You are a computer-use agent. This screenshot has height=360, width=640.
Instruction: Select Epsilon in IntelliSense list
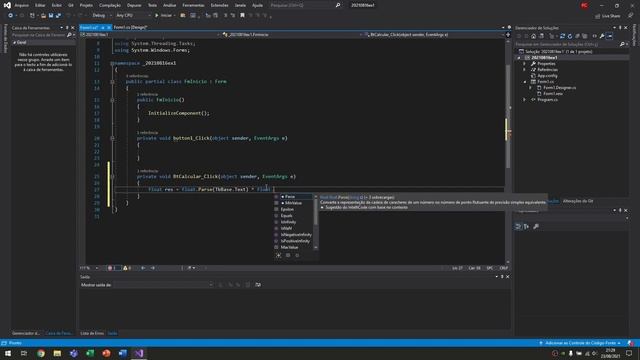click(293, 209)
